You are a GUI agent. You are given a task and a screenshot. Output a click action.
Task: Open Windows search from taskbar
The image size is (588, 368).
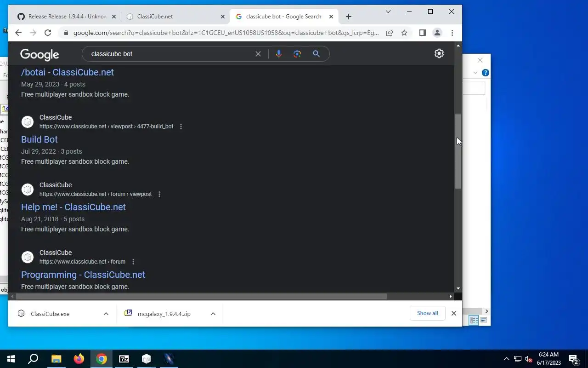pyautogui.click(x=33, y=359)
